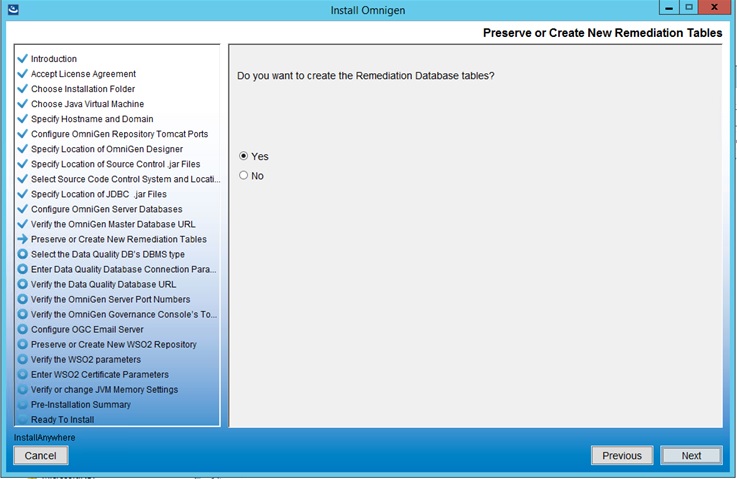Click the Preserve or Create New WSO2 Repository text

coord(114,345)
